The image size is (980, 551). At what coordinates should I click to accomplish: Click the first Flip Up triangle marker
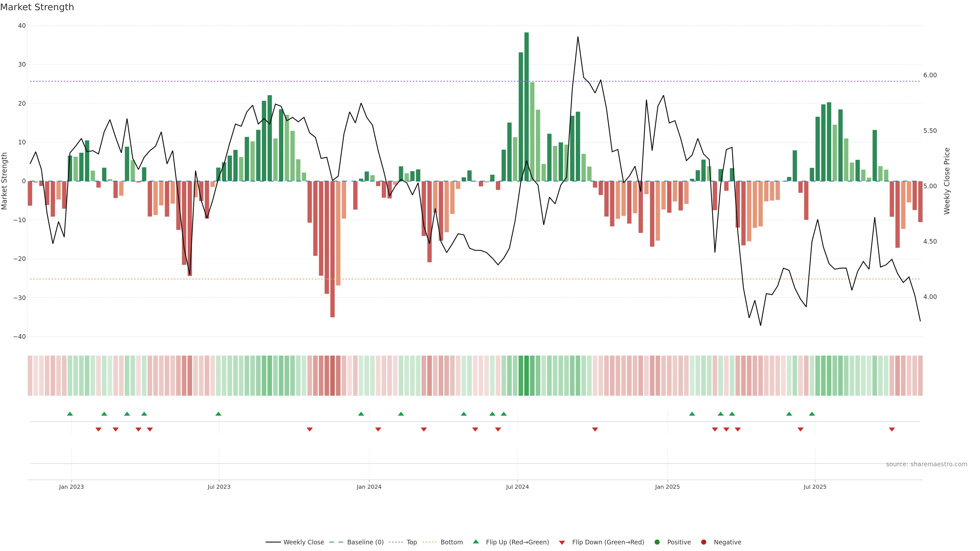pos(70,414)
